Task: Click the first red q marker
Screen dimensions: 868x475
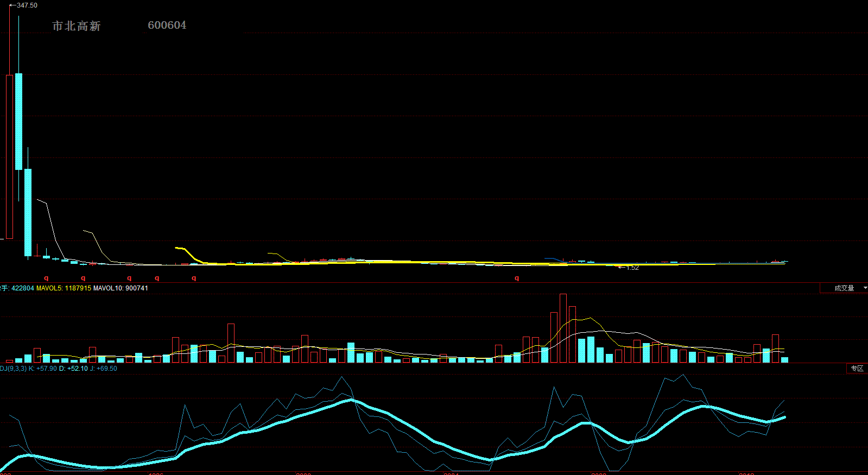Action: coord(46,278)
